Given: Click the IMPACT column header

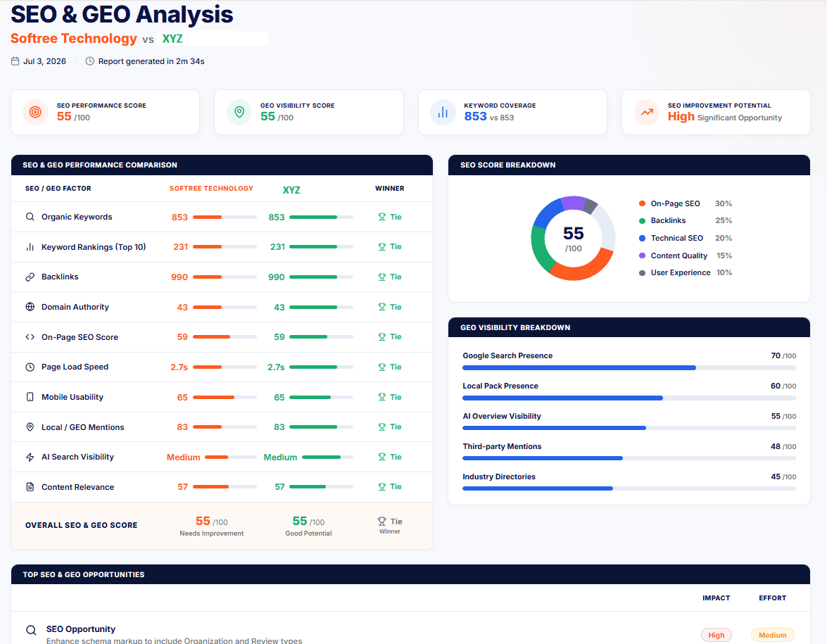Looking at the screenshot, I should pyautogui.click(x=716, y=598).
